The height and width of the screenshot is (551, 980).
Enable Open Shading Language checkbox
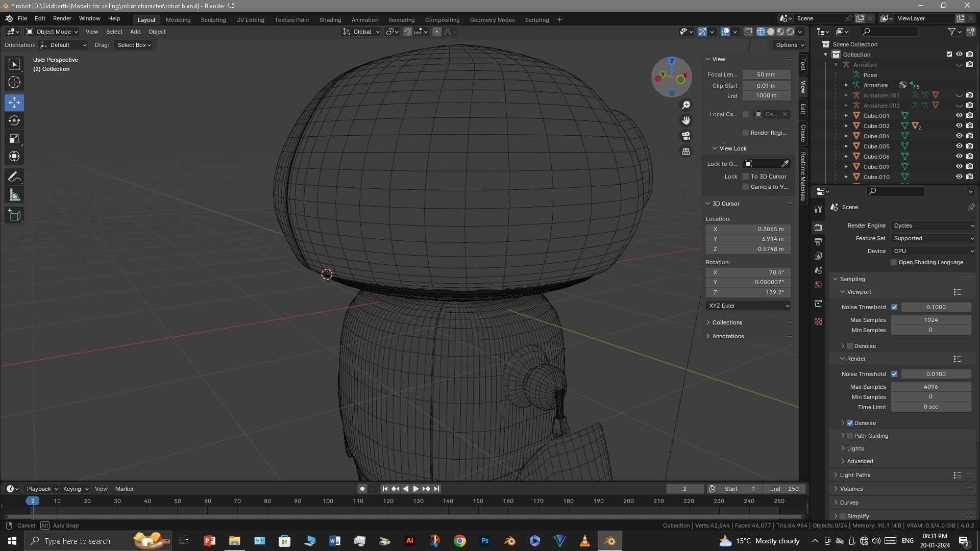(894, 262)
